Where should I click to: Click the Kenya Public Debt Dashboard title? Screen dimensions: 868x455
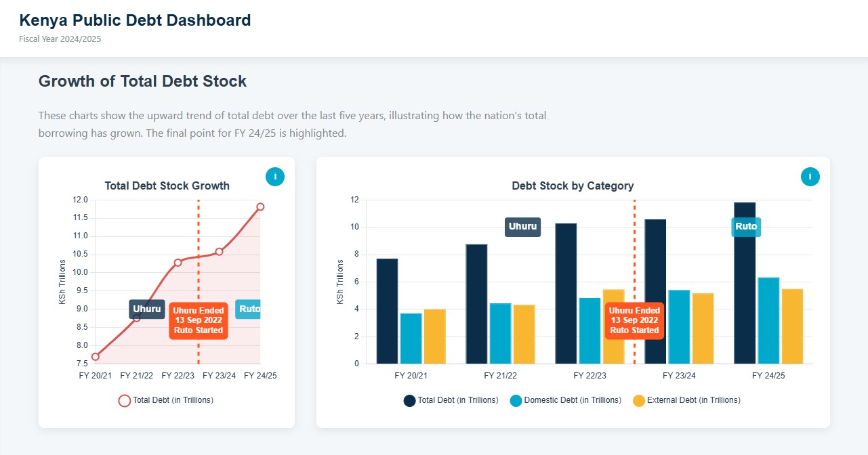[135, 20]
